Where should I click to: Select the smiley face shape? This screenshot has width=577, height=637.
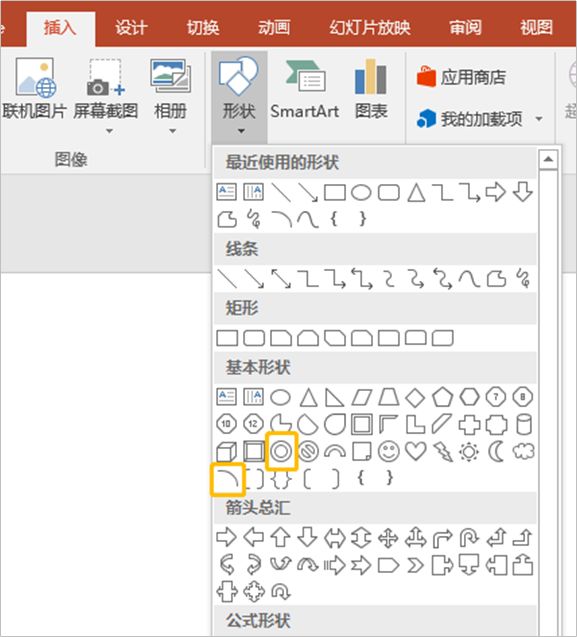(388, 451)
